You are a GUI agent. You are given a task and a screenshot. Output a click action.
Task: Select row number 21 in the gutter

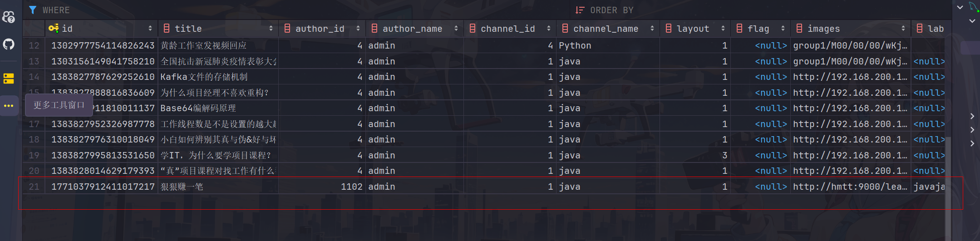coord(34,187)
